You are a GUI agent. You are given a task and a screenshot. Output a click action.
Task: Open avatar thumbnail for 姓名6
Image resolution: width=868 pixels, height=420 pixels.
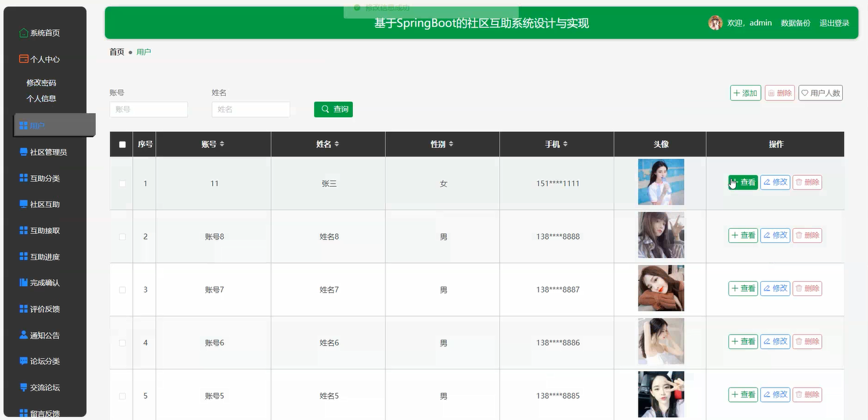(661, 342)
